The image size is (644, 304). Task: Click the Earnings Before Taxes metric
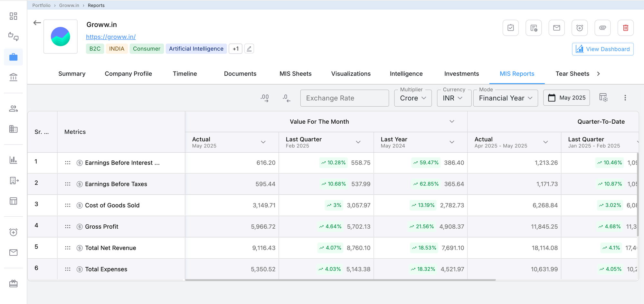[x=116, y=184]
